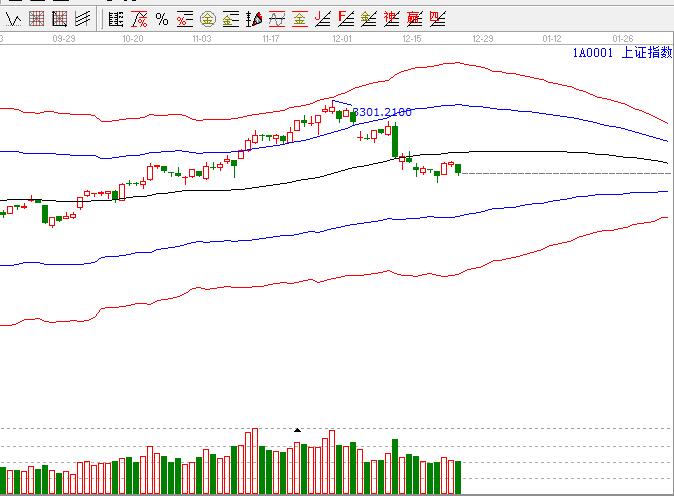
Task: Click the 1A0001 上证指数 index label
Action: click(x=619, y=54)
